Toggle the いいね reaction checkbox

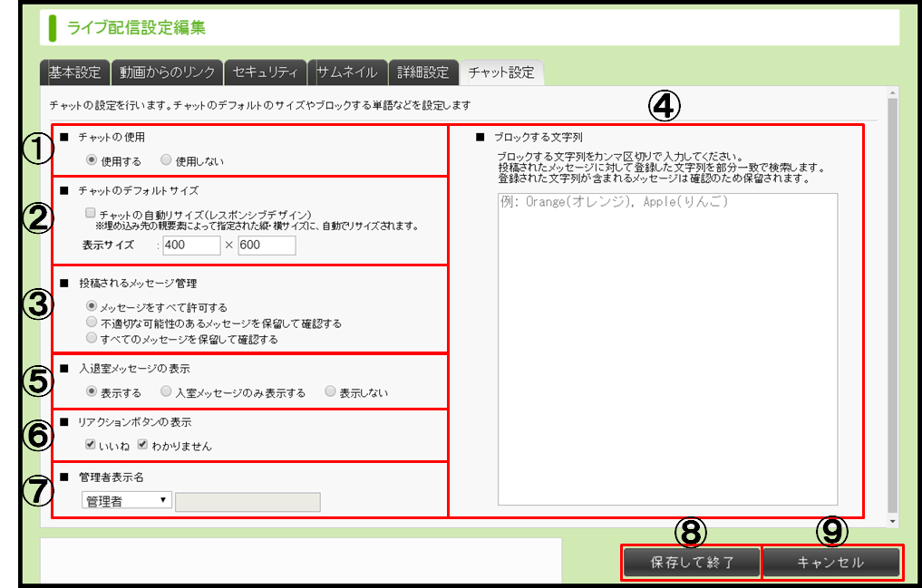pyautogui.click(x=90, y=445)
